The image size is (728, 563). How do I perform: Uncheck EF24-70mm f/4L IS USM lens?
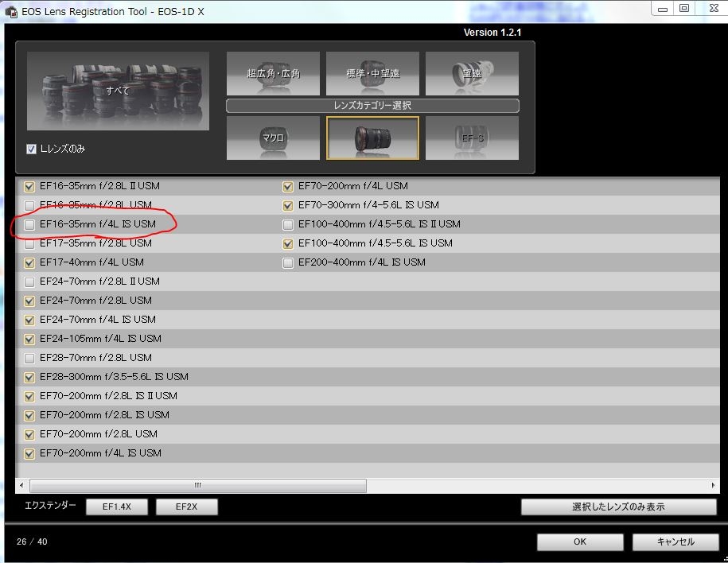pyautogui.click(x=29, y=320)
